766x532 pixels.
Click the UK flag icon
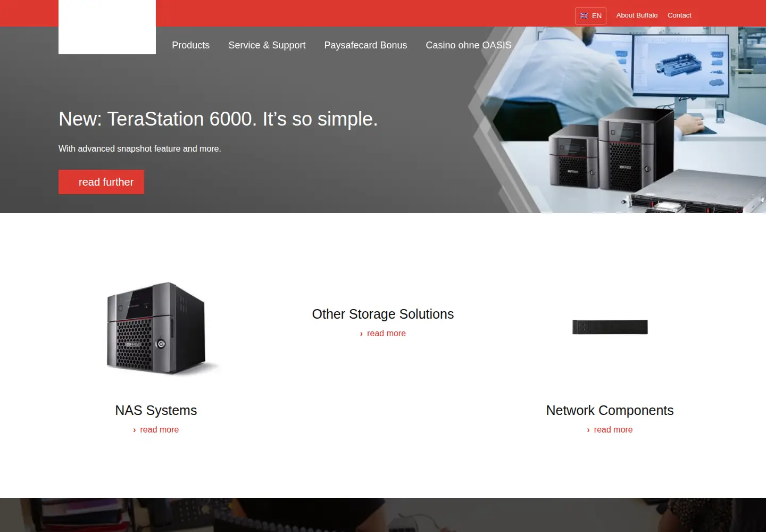click(x=584, y=16)
